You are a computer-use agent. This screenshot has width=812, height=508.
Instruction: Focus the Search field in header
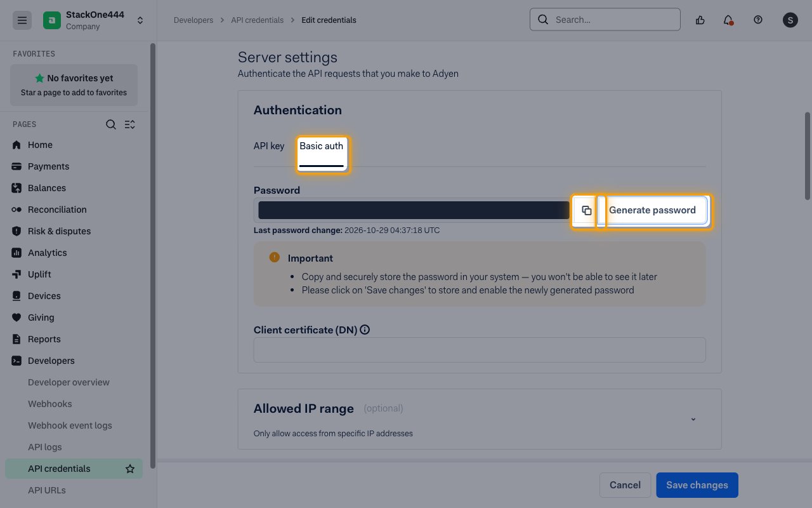tap(605, 20)
